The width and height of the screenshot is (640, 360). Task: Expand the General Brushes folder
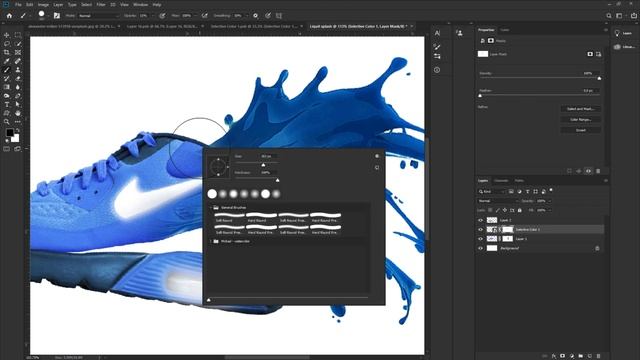pyautogui.click(x=211, y=207)
